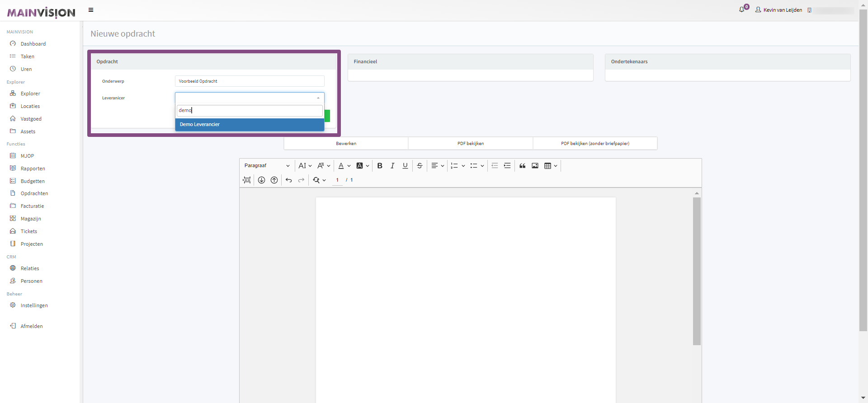Open the notifications bell

742,9
